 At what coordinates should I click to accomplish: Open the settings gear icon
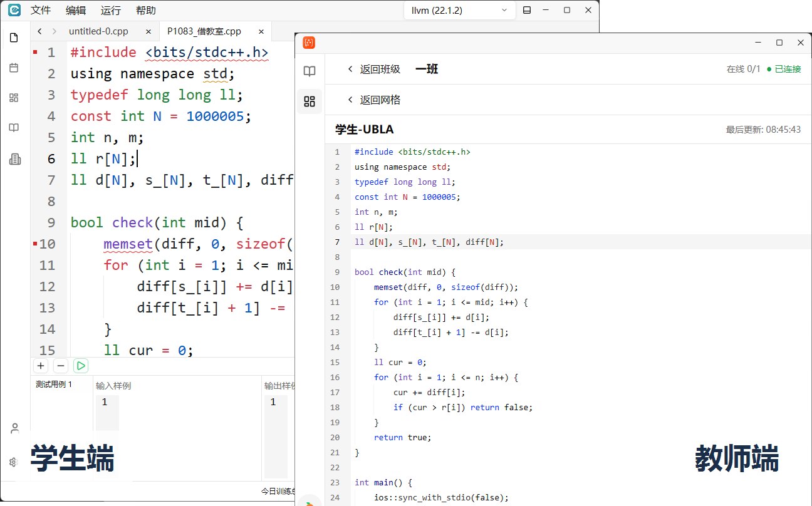14,462
